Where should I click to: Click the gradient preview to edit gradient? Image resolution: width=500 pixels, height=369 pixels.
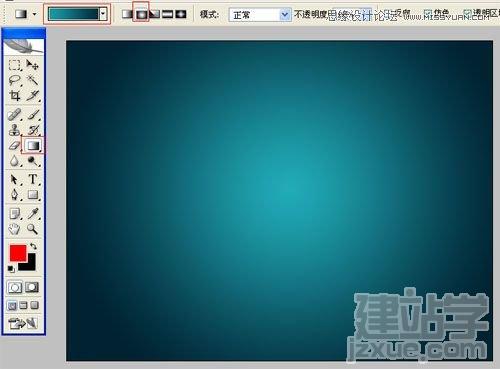click(74, 14)
